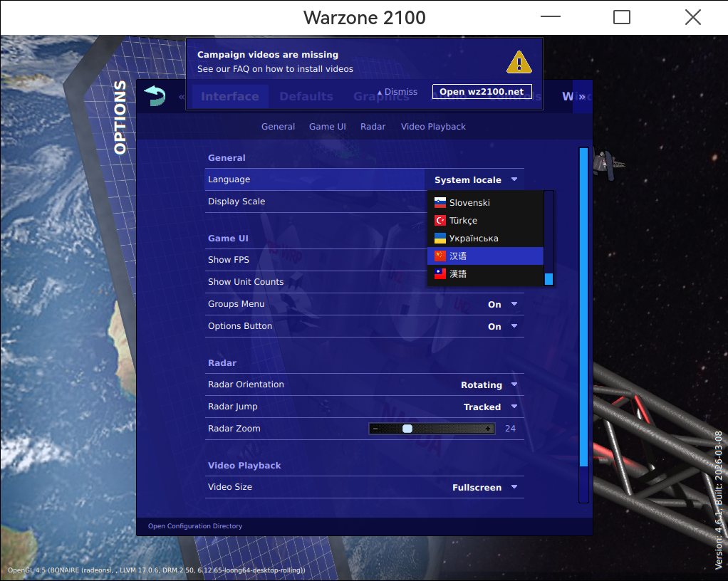Click the Türkçe flag icon
728x581 pixels.
point(440,220)
